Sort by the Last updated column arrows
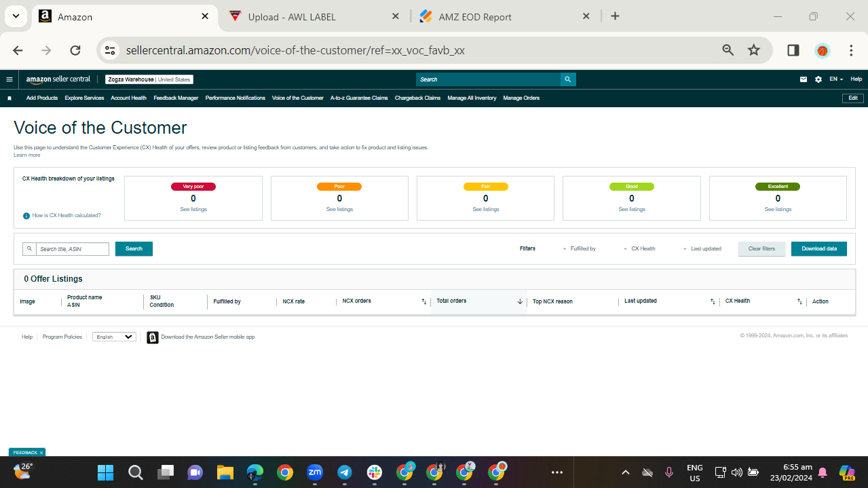Viewport: 868px width, 488px height. pyautogui.click(x=713, y=301)
